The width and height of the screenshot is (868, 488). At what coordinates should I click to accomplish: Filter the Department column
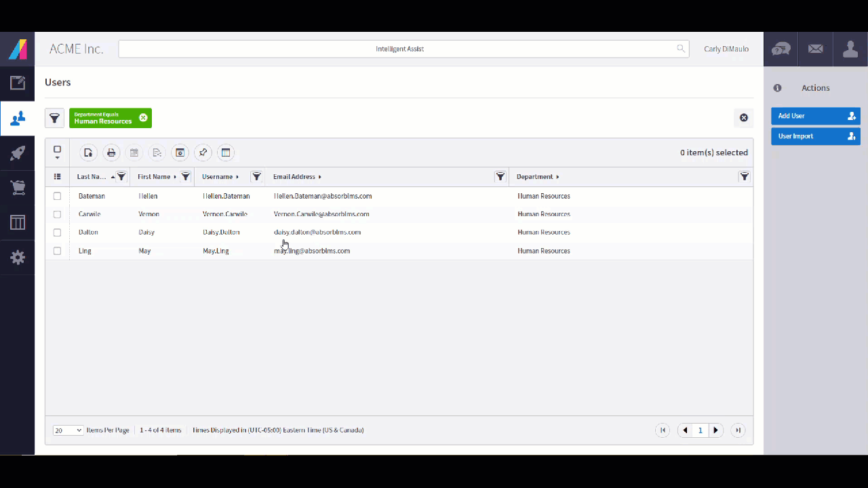click(745, 177)
